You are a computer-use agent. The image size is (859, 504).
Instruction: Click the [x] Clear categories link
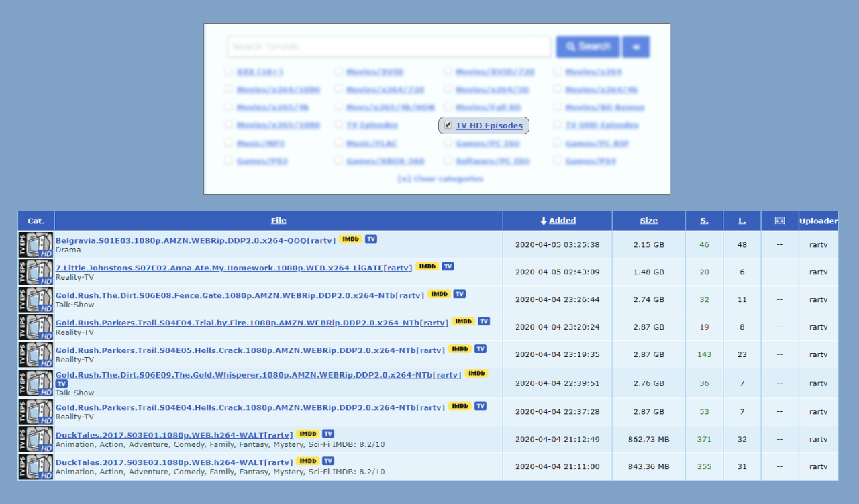click(x=440, y=179)
